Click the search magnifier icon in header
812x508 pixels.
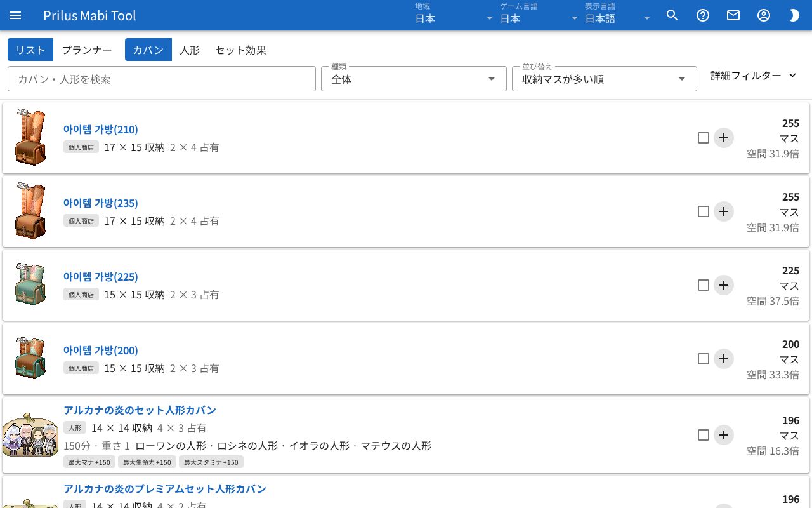click(x=672, y=15)
